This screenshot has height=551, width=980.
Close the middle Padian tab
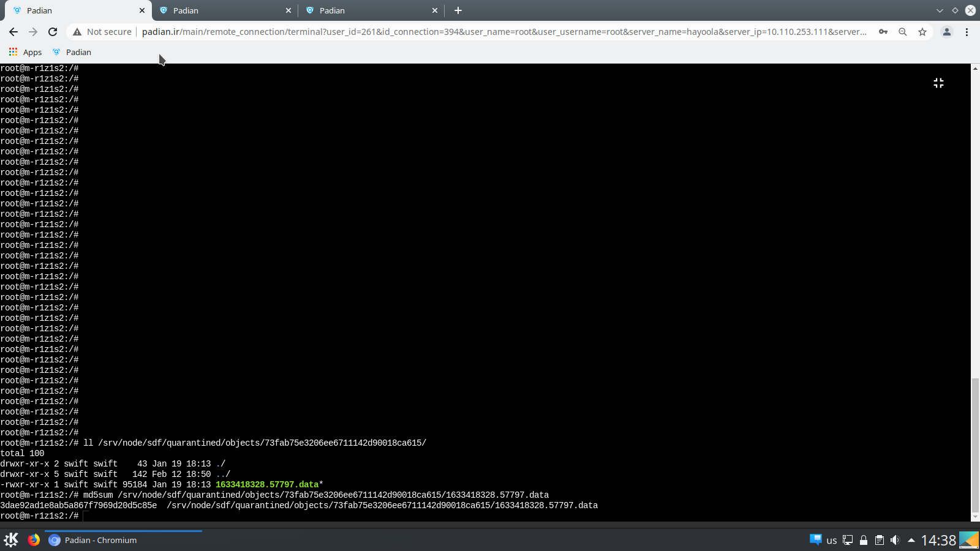288,10
